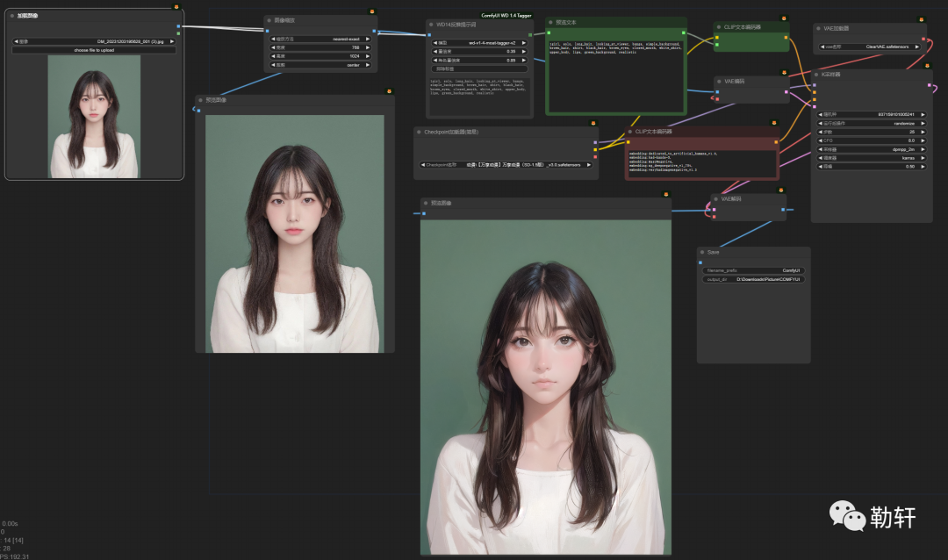948x560 pixels.
Task: Collapse the Save node via its title dot
Action: click(702, 252)
